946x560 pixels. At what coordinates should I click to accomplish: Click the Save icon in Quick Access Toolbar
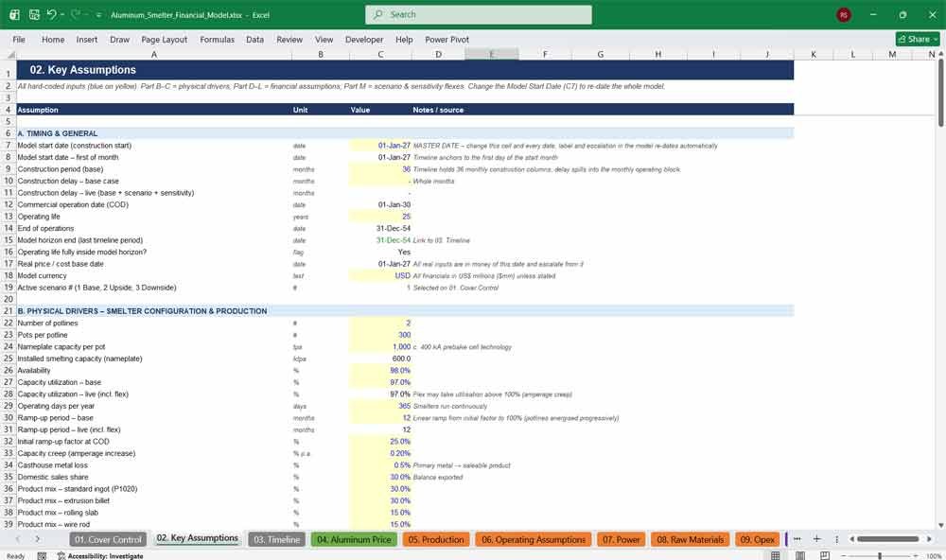point(34,14)
